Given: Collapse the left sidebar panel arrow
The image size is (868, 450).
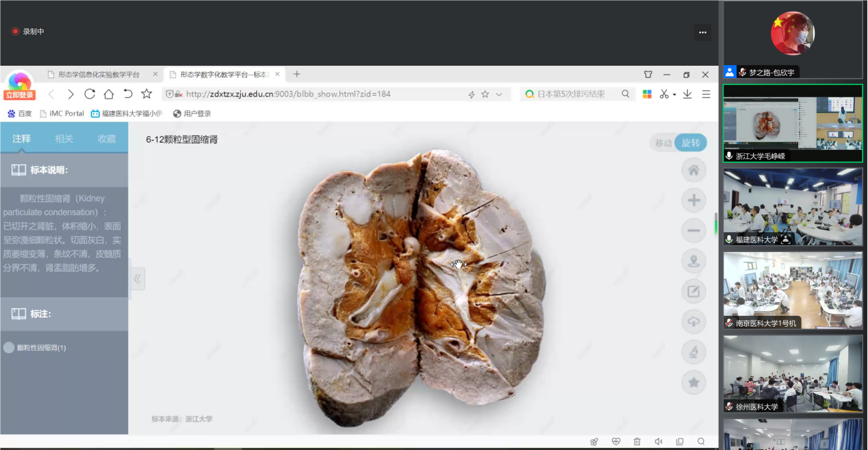Looking at the screenshot, I should pyautogui.click(x=138, y=279).
